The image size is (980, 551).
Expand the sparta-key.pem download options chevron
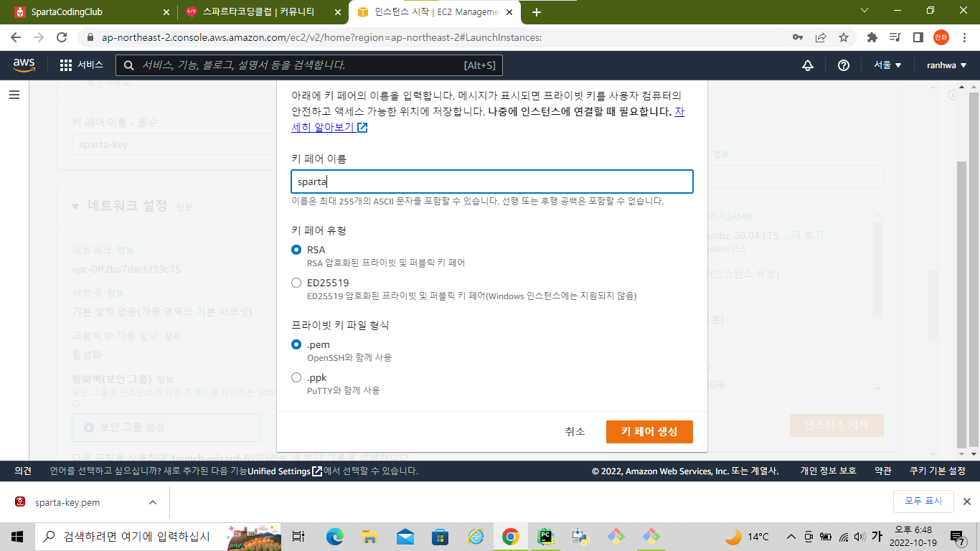tap(153, 502)
